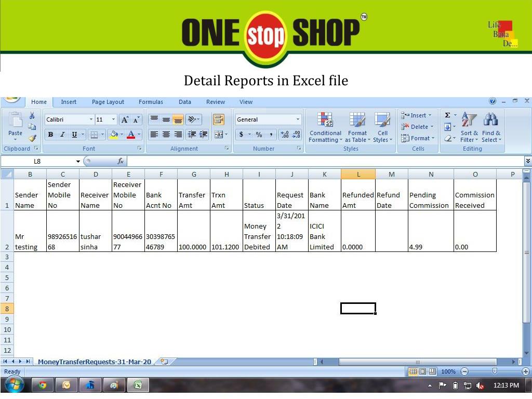Viewport: 532px width, 399px height.
Task: Open Conditional Formatting menu
Action: [325, 128]
